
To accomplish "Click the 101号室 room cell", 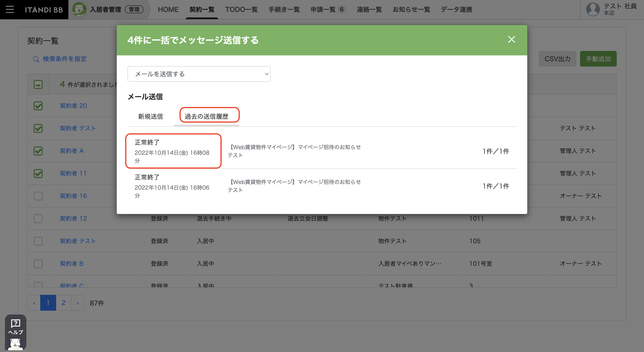I will pyautogui.click(x=481, y=264).
